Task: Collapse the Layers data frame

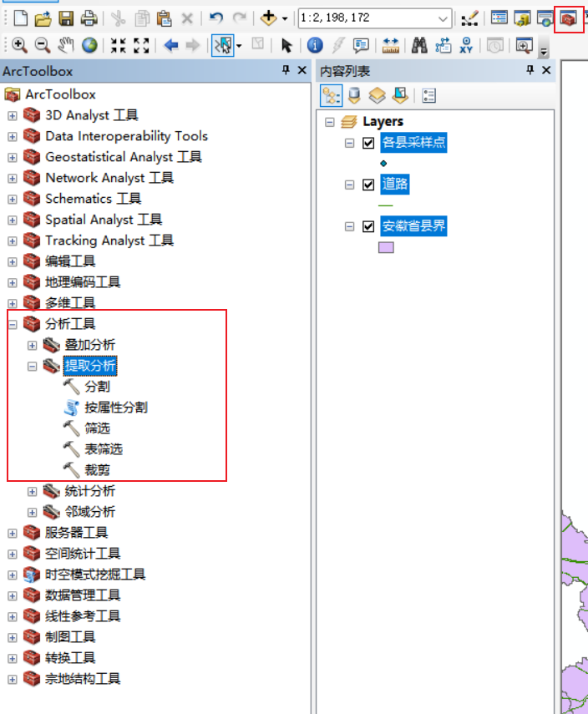Action: (x=330, y=122)
